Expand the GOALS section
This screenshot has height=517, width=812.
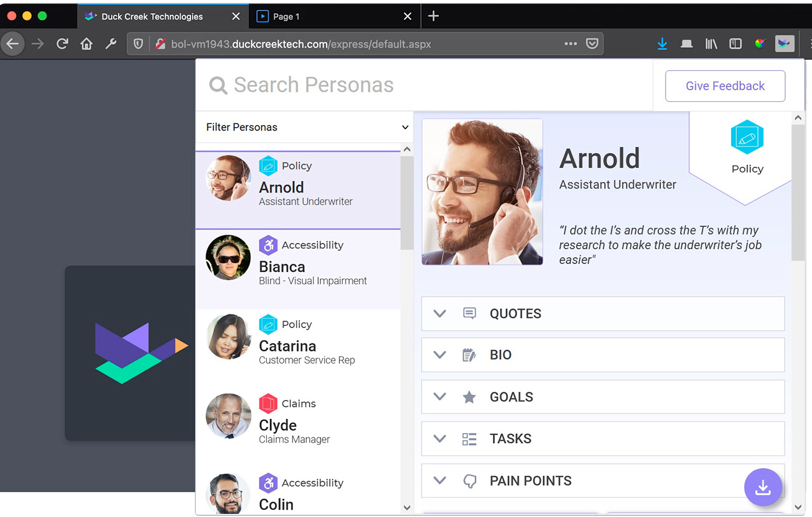[x=603, y=397]
